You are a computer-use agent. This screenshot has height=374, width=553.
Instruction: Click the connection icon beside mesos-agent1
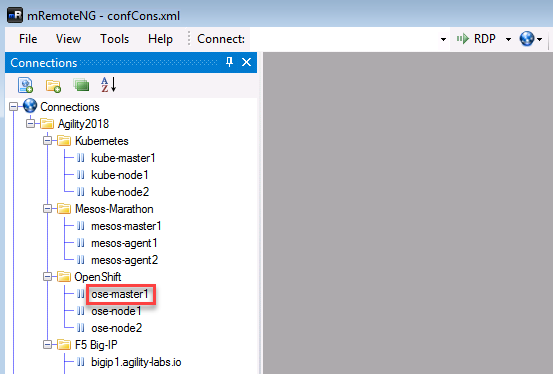(x=81, y=243)
